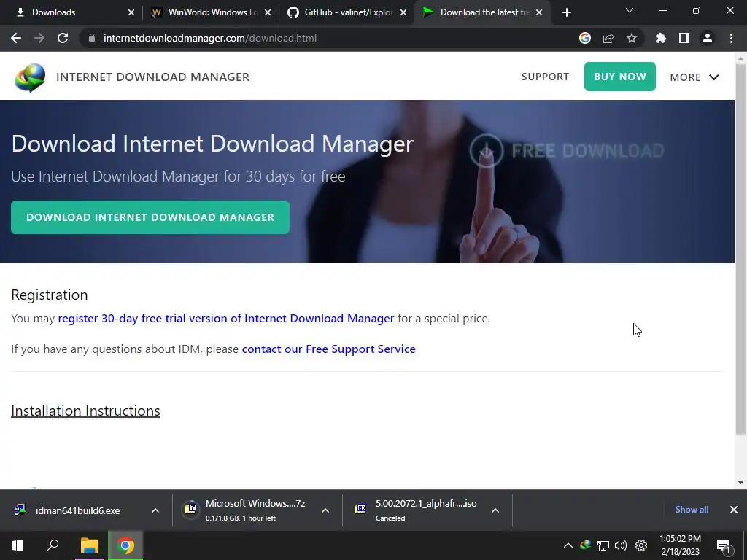Open register 30-day free trial link
747x560 pixels.
pos(226,318)
